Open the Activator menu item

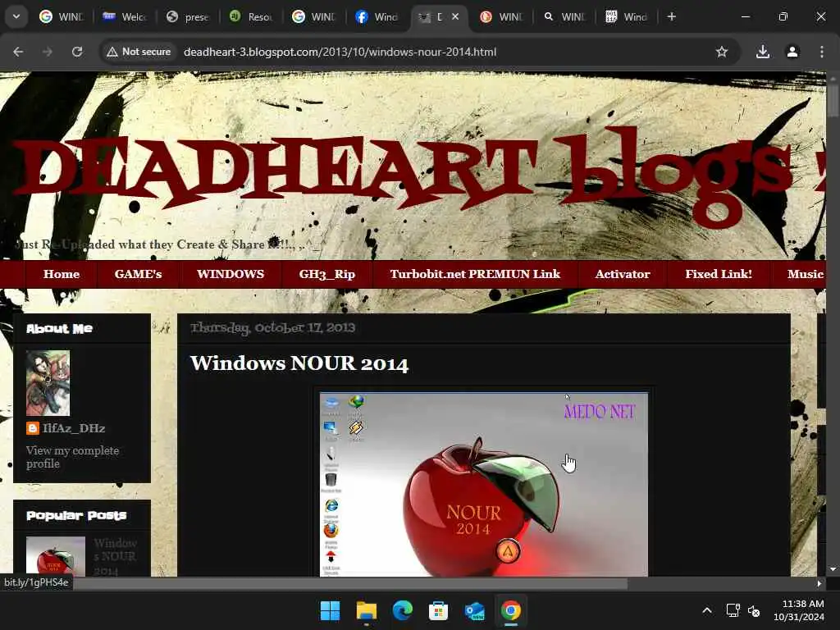(x=623, y=274)
